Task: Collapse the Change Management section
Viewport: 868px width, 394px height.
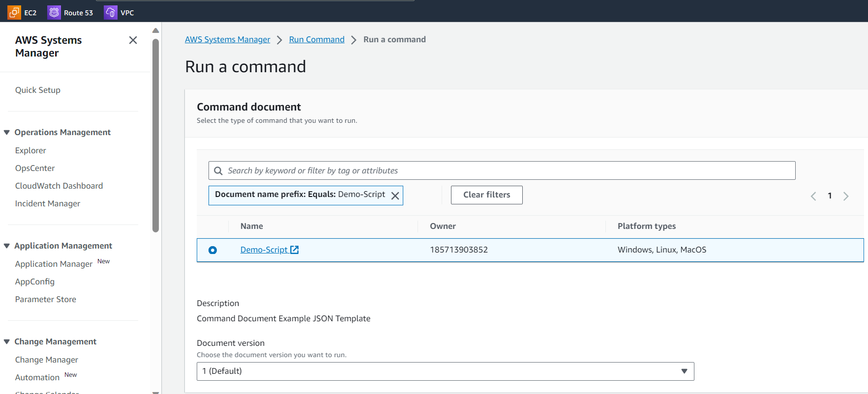Action: pos(7,342)
